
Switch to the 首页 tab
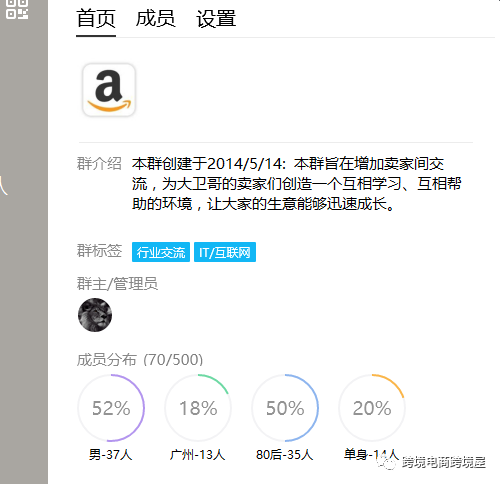coord(96,19)
